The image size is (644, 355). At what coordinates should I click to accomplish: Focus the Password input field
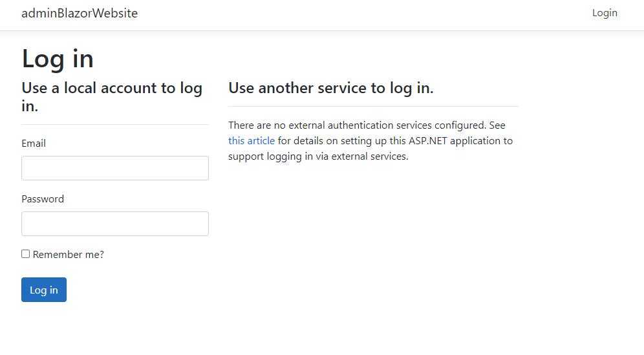pos(115,224)
